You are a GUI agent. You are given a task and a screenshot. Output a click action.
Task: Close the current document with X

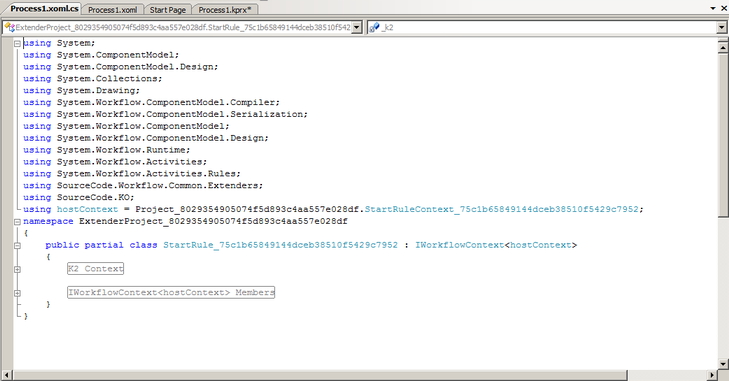(723, 8)
